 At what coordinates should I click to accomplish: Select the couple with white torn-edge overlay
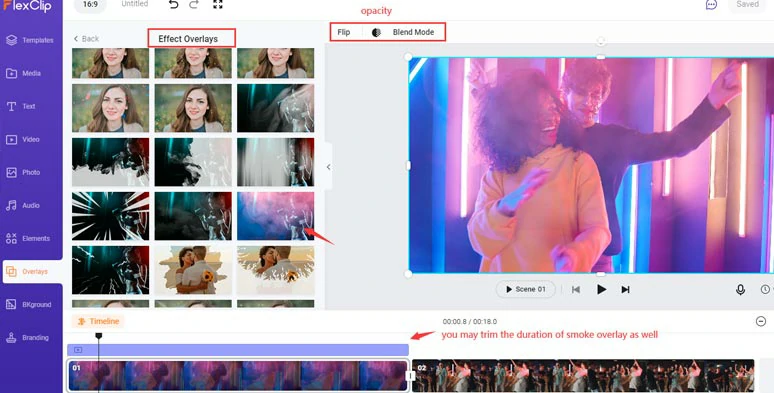[x=275, y=270]
